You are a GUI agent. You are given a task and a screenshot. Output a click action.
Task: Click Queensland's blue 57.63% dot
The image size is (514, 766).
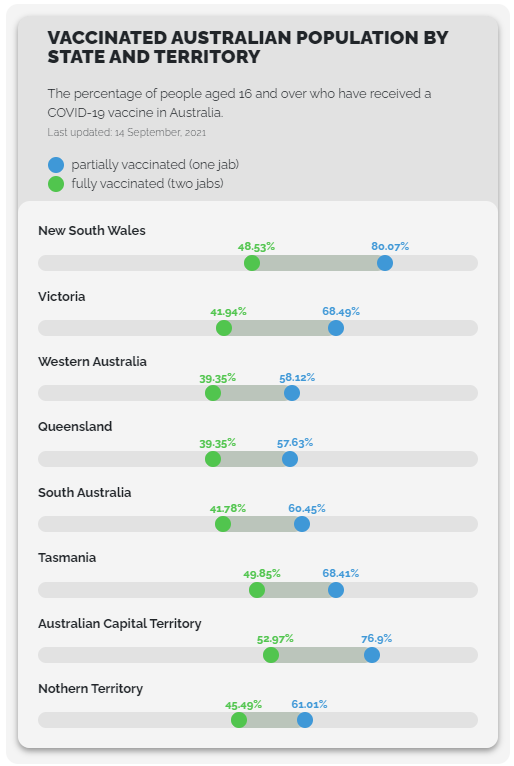click(x=290, y=459)
